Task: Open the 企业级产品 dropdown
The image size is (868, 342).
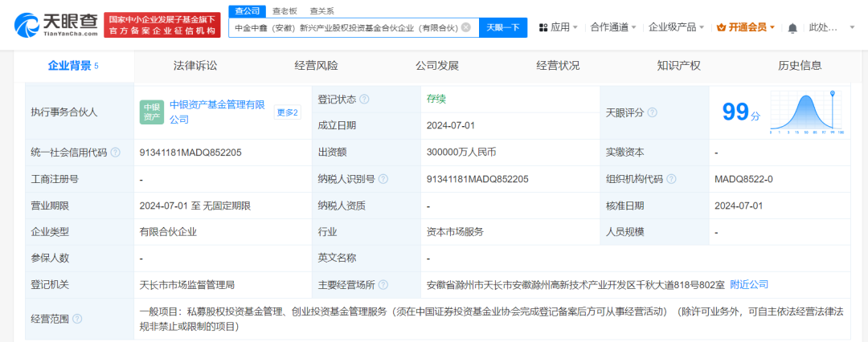Action: point(677,27)
